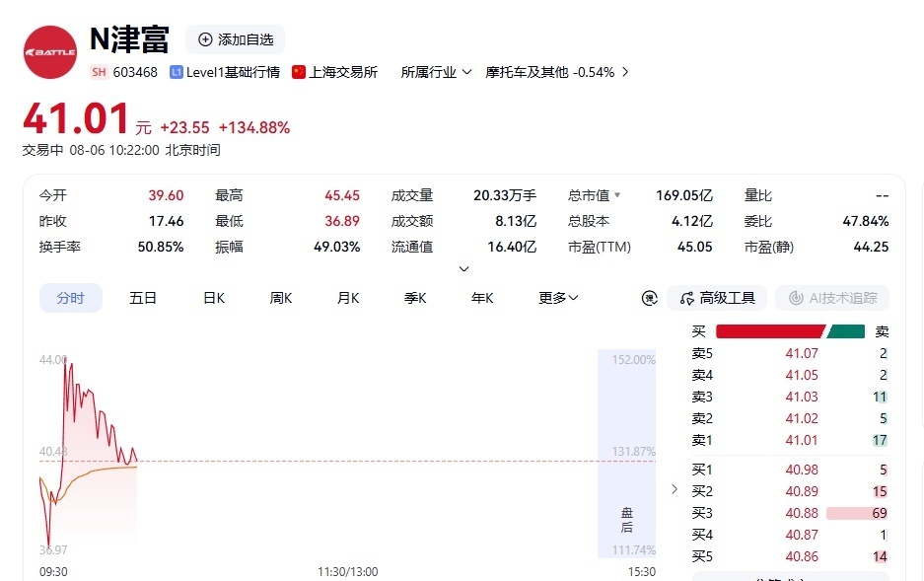Screen dimensions: 924x581
Task: Click 买2 bid price 40.89
Action: [802, 491]
